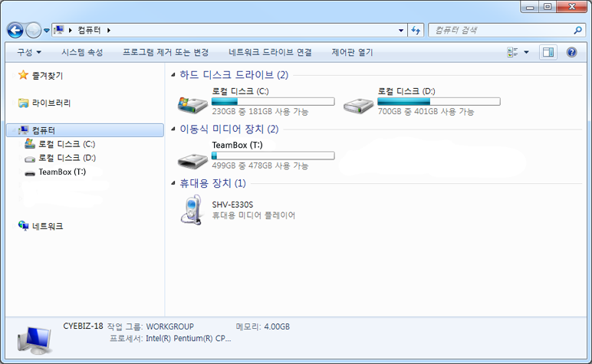Click 네트워크 드라이브 연결 button
This screenshot has height=364, width=592.
pyautogui.click(x=270, y=52)
